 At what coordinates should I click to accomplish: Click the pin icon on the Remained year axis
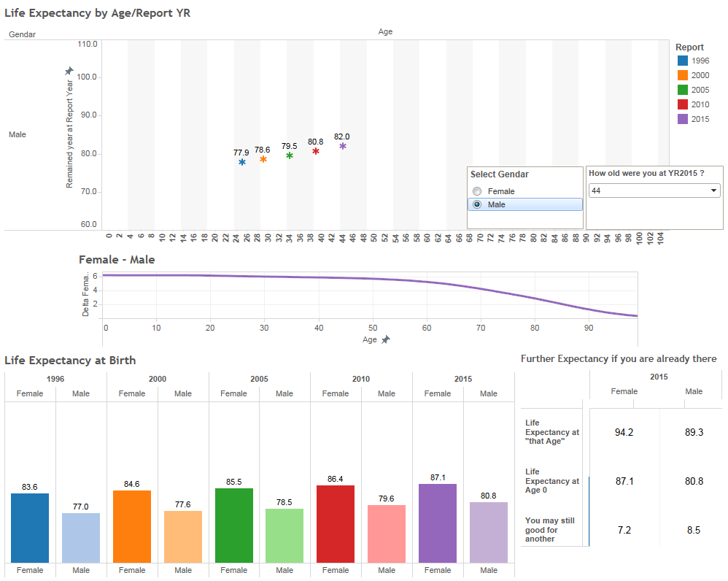(x=69, y=71)
